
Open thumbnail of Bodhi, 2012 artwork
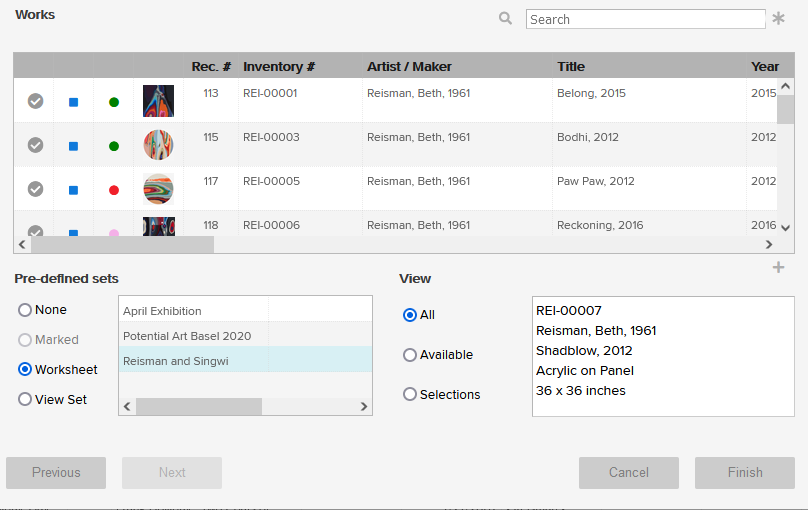point(158,145)
